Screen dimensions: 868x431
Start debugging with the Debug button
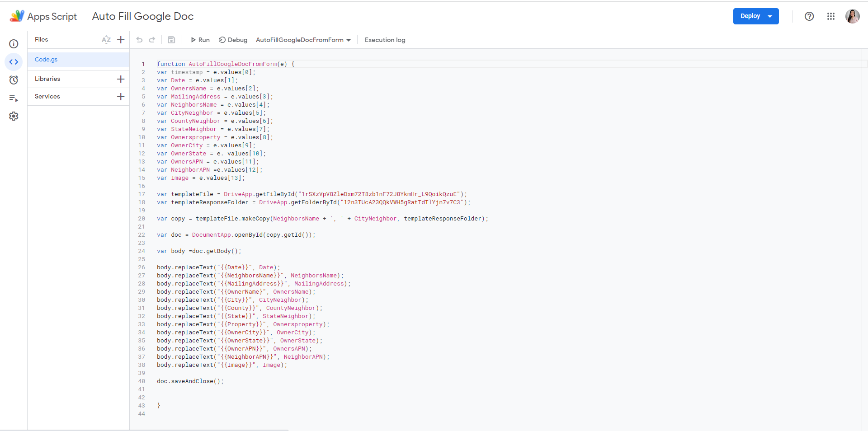point(233,40)
